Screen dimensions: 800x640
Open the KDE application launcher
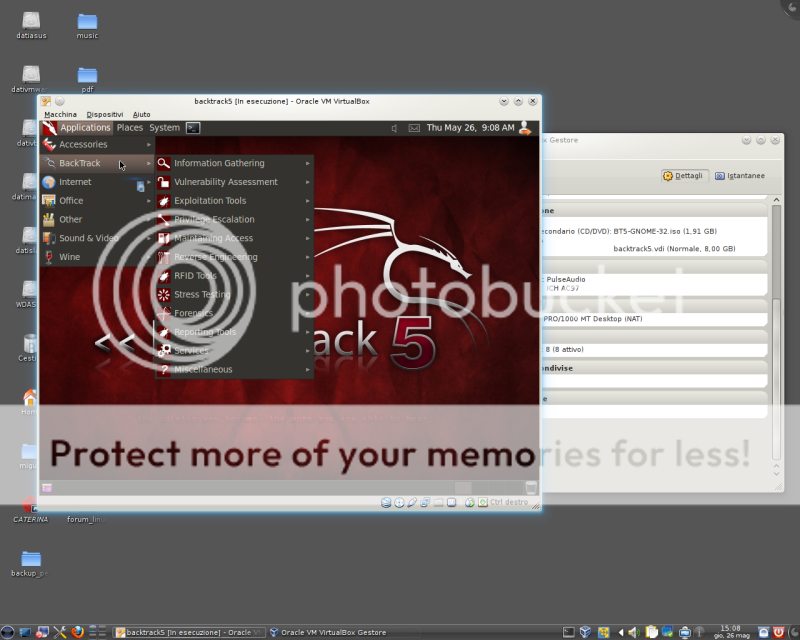tap(7, 633)
